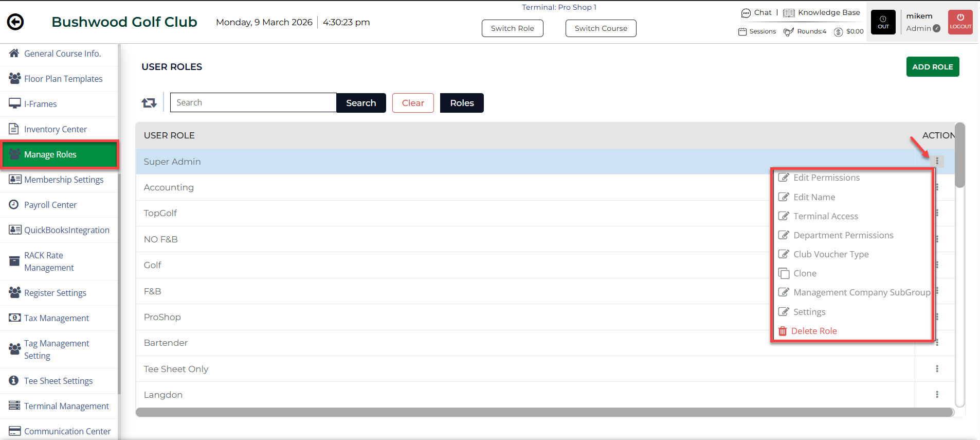Click the back arrow icon beside club name
980x440 pixels.
[15, 22]
